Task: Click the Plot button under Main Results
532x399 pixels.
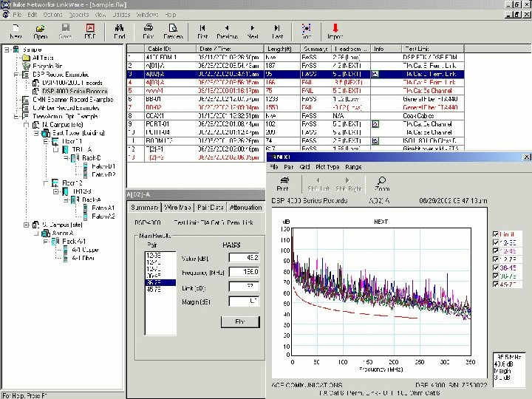Action: 240,322
